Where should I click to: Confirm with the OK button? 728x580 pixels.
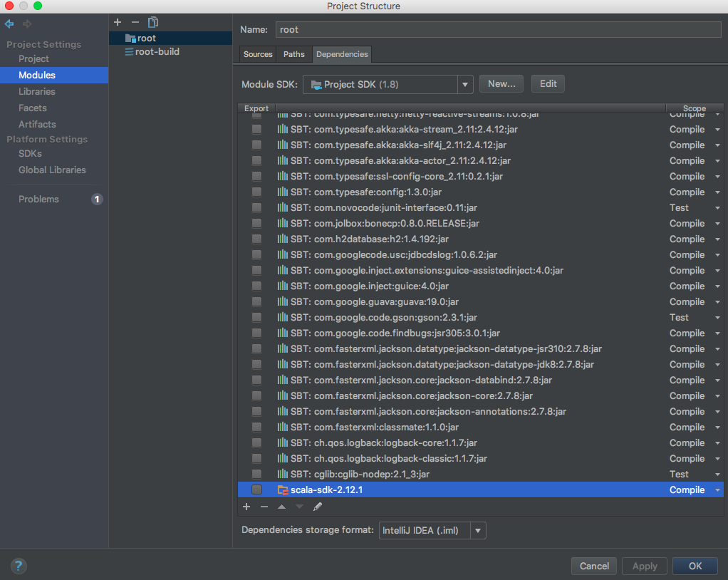695,566
